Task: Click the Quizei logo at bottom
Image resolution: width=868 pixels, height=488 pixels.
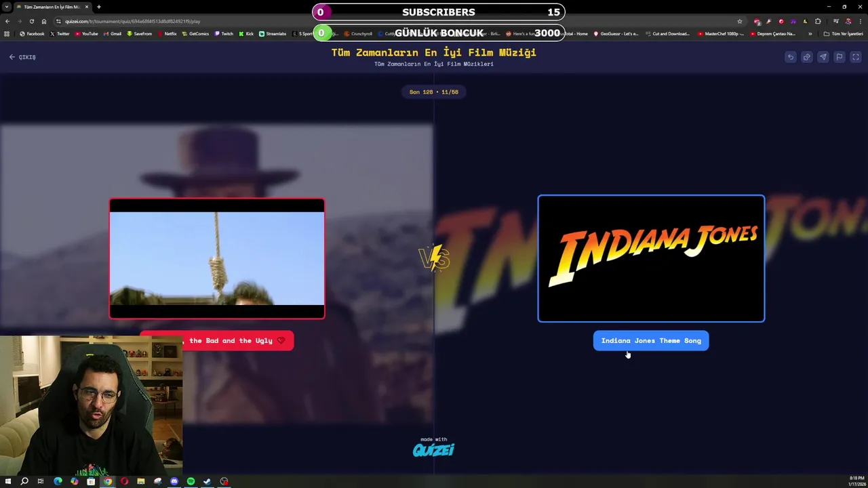Action: pos(433,449)
